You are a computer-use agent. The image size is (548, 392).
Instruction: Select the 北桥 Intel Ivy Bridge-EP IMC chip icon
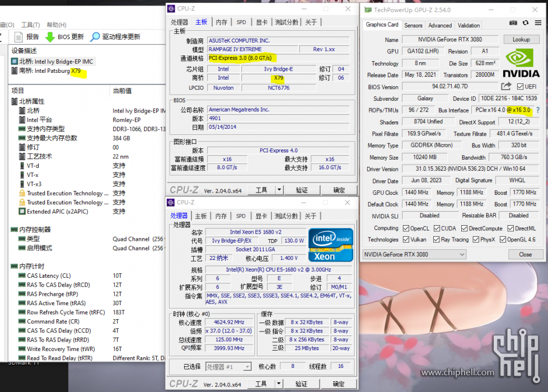[15, 62]
